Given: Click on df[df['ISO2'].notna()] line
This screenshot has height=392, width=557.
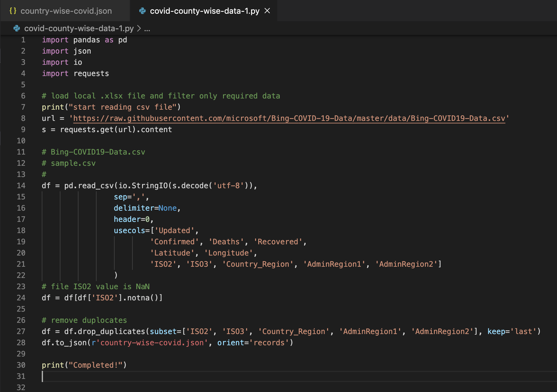Looking at the screenshot, I should (102, 298).
